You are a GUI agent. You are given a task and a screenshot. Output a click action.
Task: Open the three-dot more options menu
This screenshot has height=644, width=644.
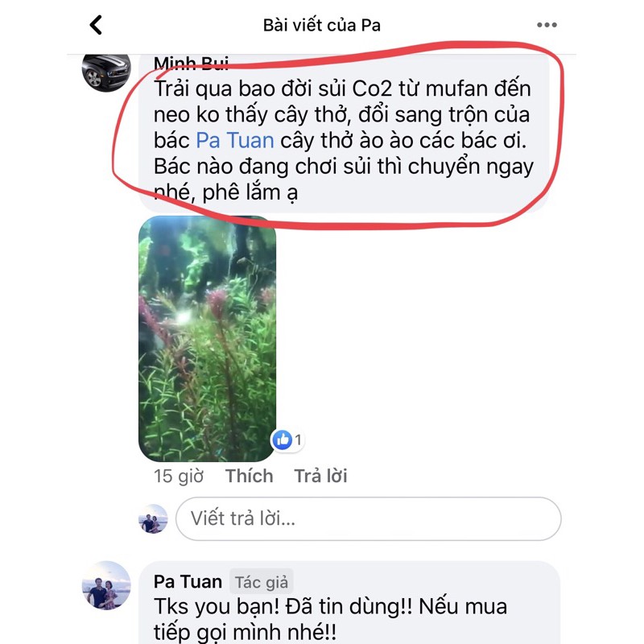pyautogui.click(x=547, y=25)
